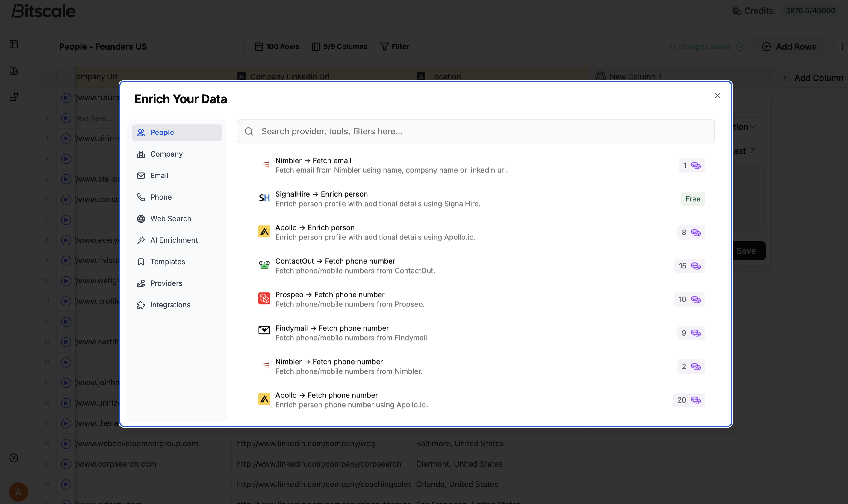Click the provider search input field
The image size is (848, 504).
pyautogui.click(x=476, y=131)
